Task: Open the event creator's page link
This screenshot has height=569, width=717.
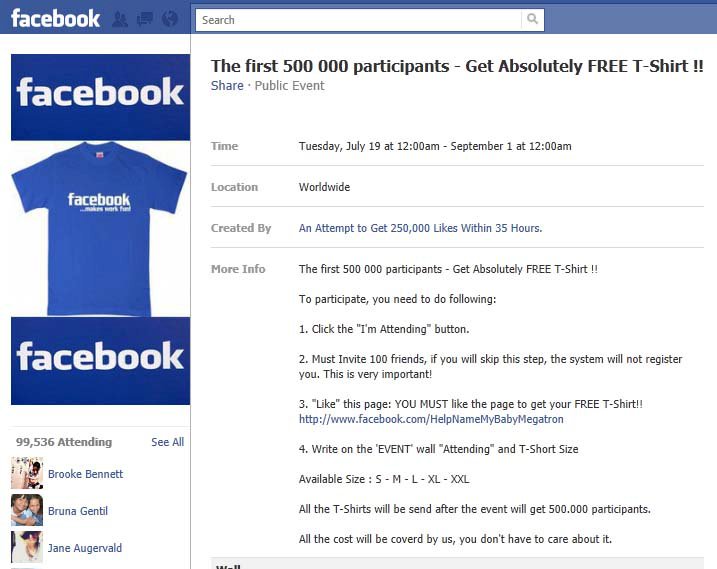Action: coord(420,228)
